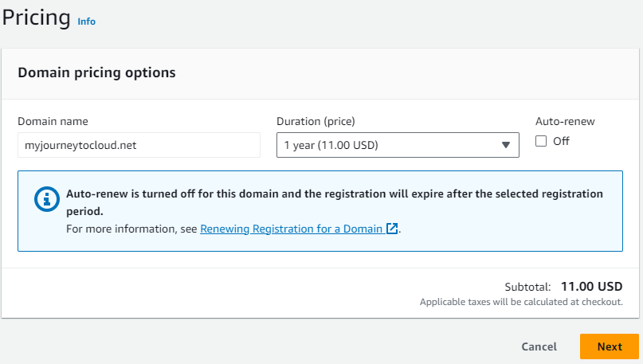643x364 pixels.
Task: Click the info circle icon in alert
Action: tap(47, 199)
